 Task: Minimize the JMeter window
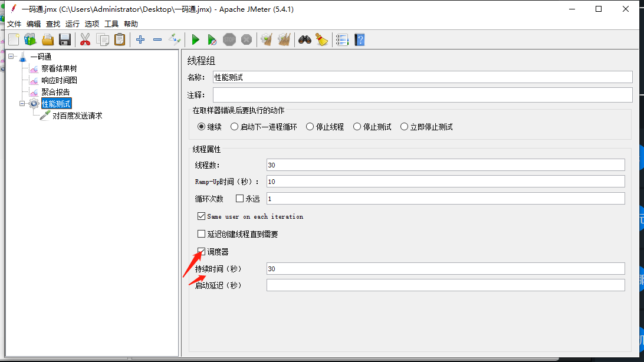click(x=571, y=9)
